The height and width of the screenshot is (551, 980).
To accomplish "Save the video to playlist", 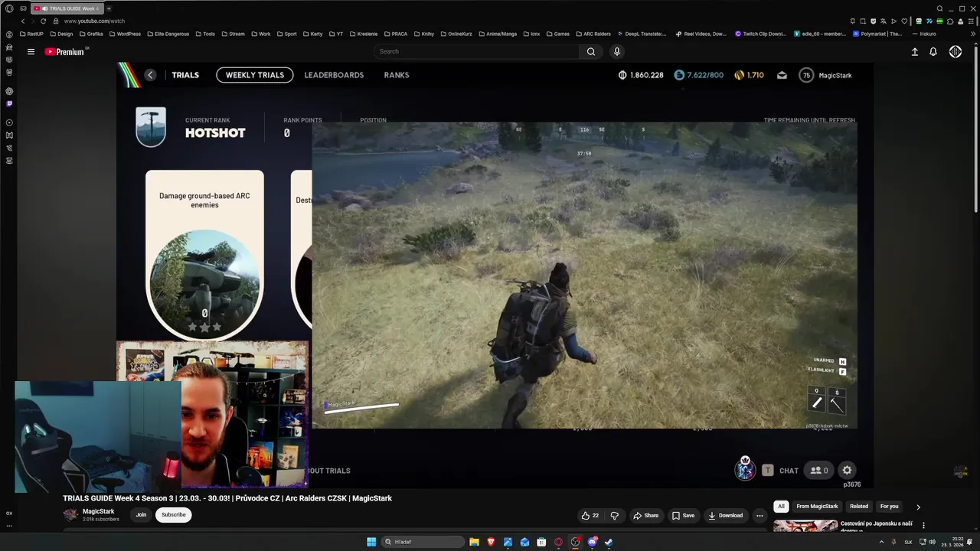I will pyautogui.click(x=683, y=515).
